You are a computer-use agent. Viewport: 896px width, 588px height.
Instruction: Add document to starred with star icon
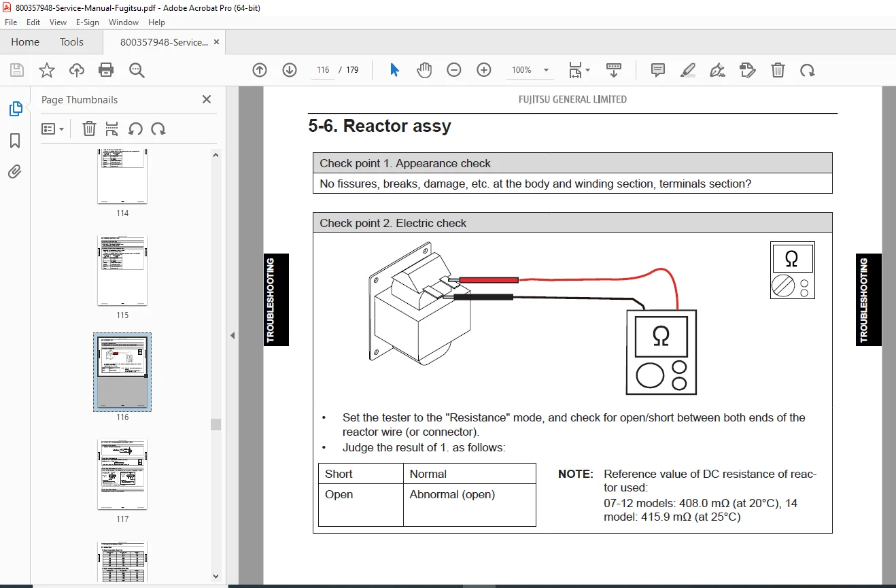click(x=47, y=70)
